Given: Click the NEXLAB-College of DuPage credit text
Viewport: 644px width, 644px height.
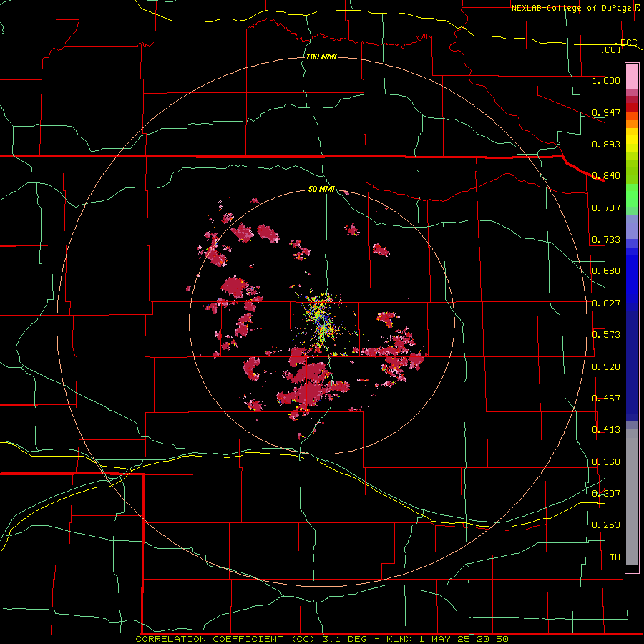Looking at the screenshot, I should pyautogui.click(x=571, y=8).
